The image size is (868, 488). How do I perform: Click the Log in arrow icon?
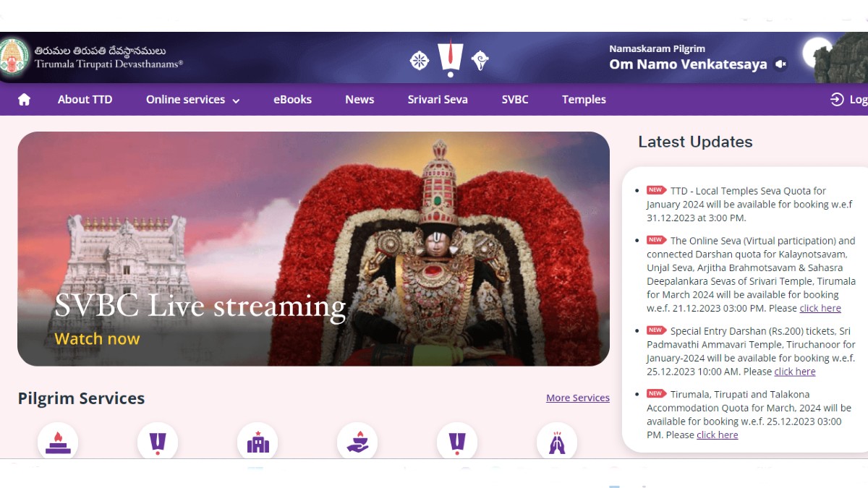(x=837, y=100)
